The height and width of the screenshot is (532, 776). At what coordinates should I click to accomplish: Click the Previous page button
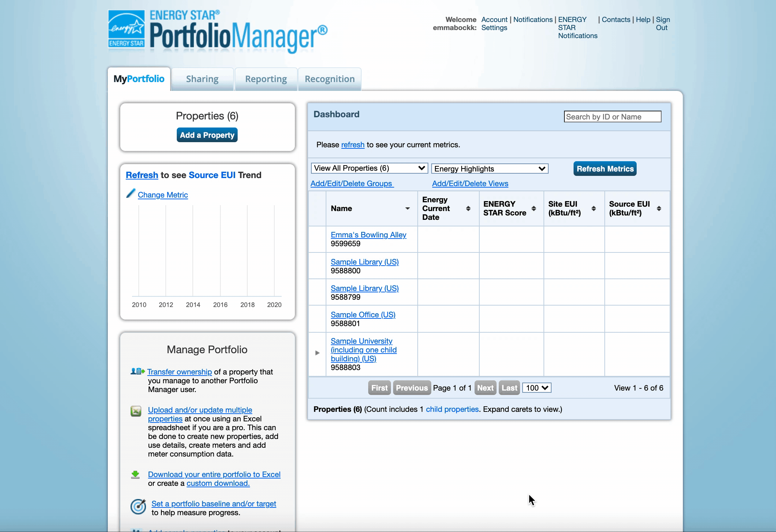(412, 388)
